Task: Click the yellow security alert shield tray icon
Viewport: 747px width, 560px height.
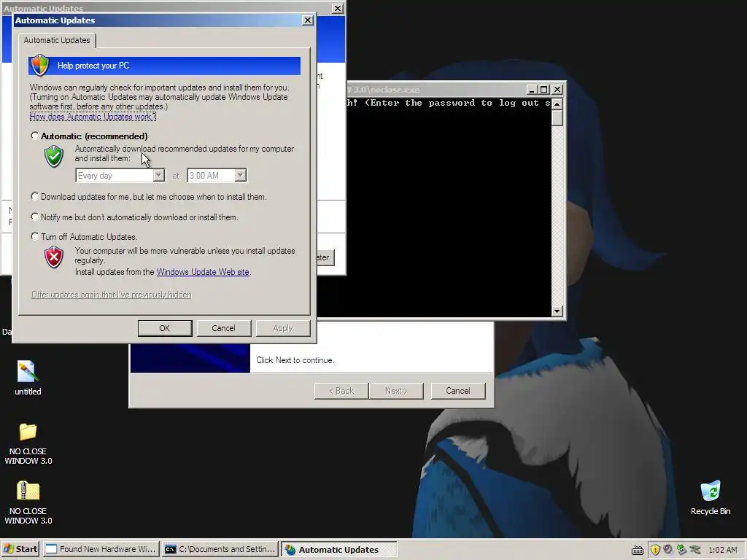Action: 656,550
